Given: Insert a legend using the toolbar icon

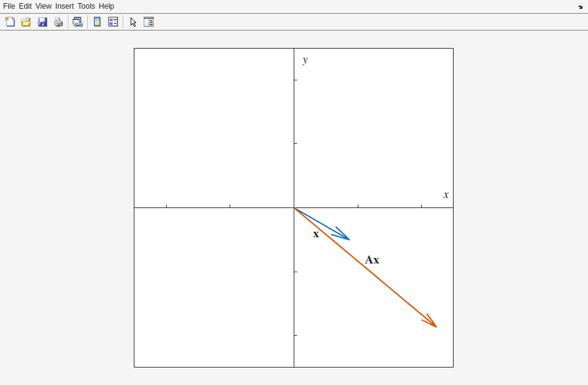Looking at the screenshot, I should (113, 22).
